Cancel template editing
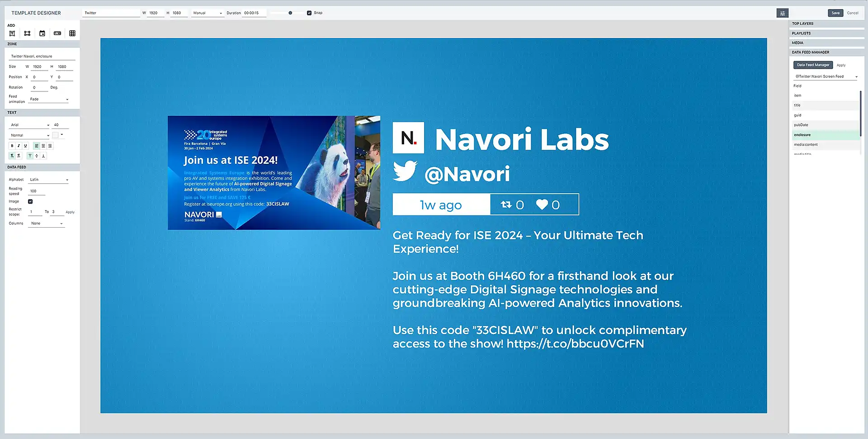The image size is (868, 439). (x=853, y=13)
